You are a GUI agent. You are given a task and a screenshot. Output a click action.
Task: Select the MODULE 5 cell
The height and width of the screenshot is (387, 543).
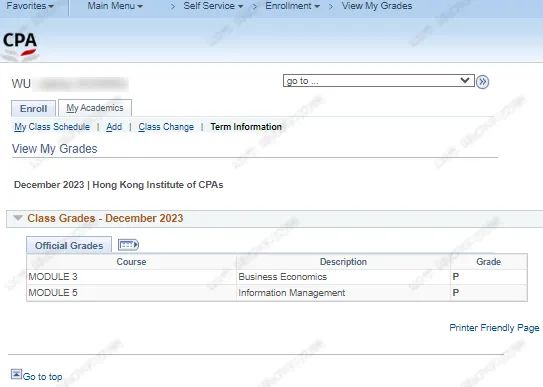click(131, 293)
